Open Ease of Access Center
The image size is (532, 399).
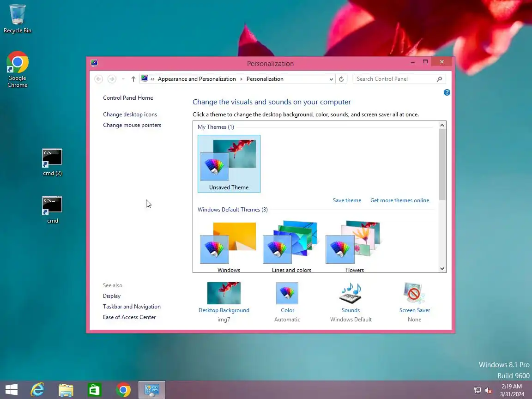129,317
